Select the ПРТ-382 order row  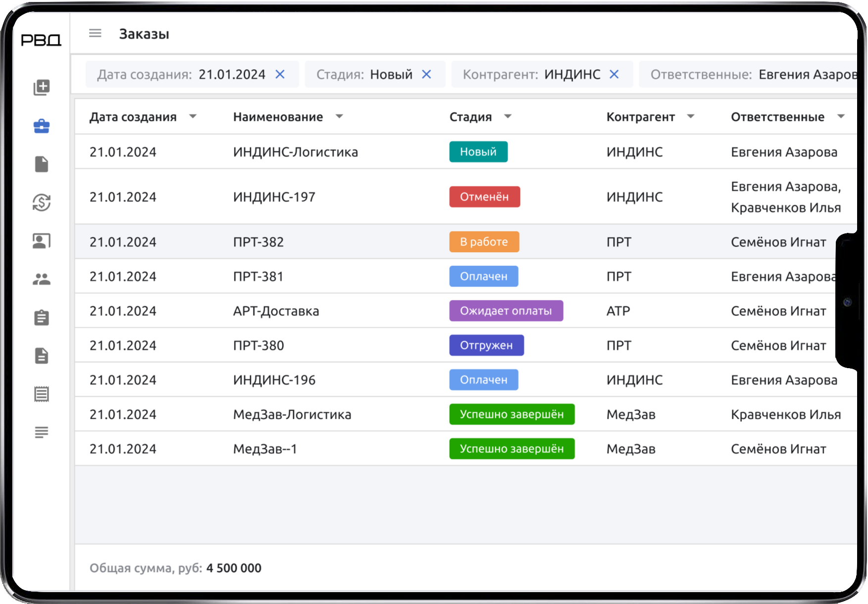click(x=258, y=242)
